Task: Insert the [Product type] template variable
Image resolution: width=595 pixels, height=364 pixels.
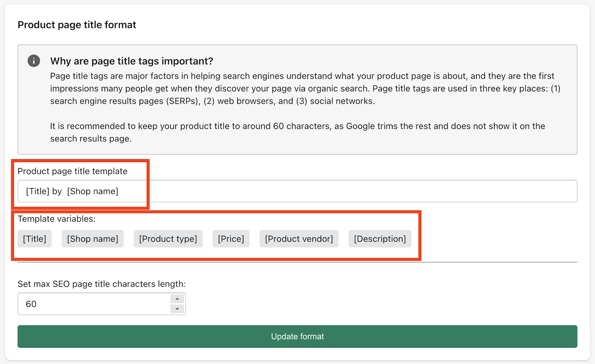Action: [168, 239]
